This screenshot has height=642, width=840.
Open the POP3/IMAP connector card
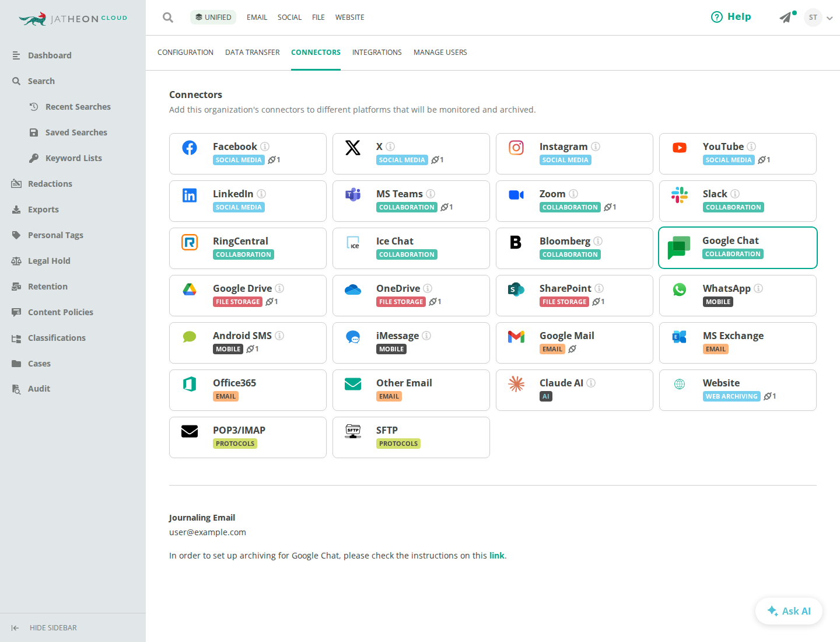coord(248,437)
